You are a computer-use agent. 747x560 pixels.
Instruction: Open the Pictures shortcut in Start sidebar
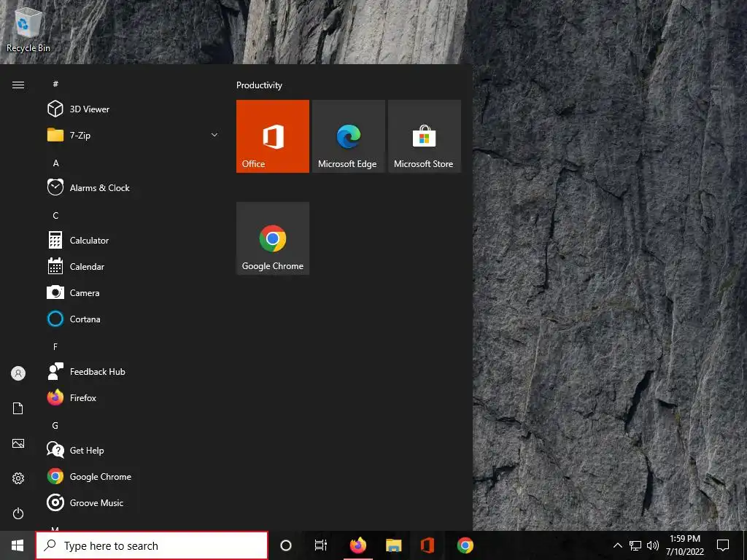pos(18,443)
